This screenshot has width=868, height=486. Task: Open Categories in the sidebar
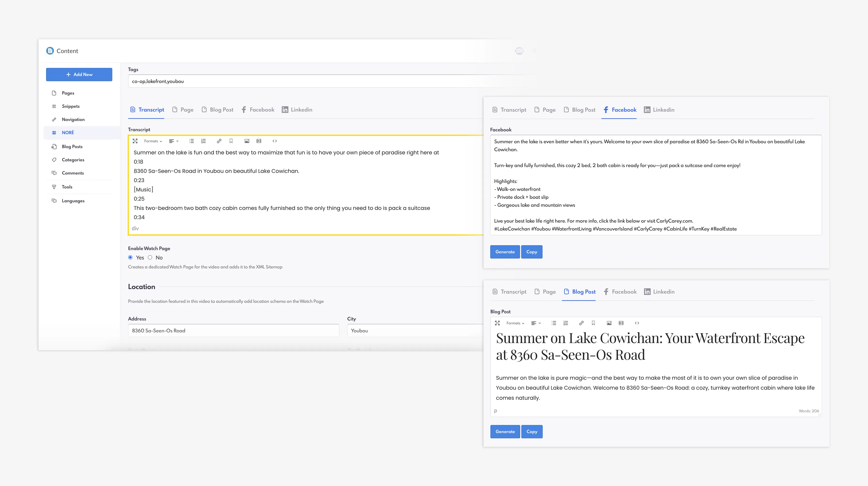point(73,160)
